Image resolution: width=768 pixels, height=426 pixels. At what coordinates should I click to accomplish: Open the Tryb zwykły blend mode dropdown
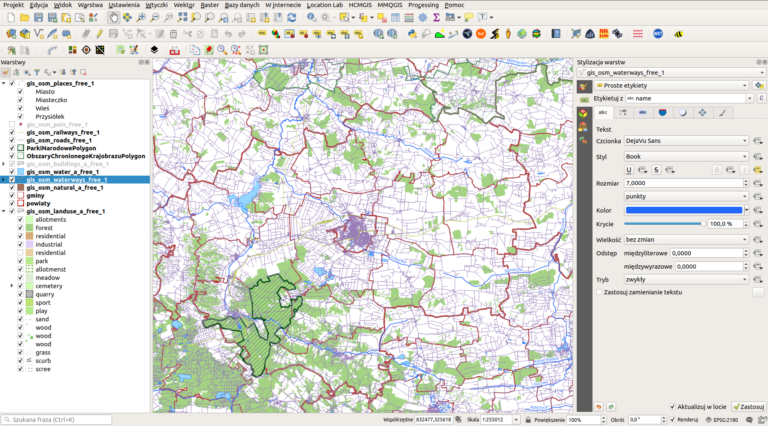point(686,280)
